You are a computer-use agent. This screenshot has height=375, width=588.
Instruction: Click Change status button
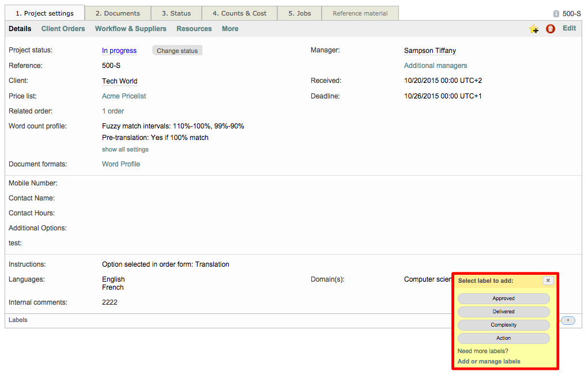177,51
